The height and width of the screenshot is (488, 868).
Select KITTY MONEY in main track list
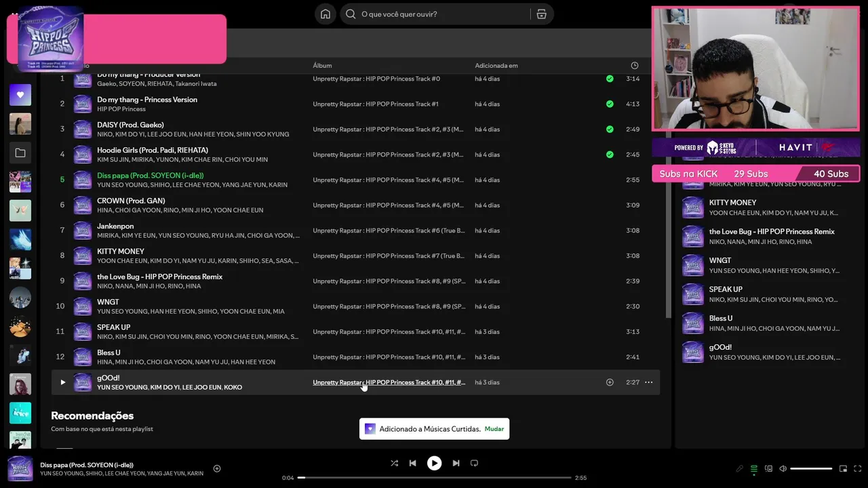(121, 251)
